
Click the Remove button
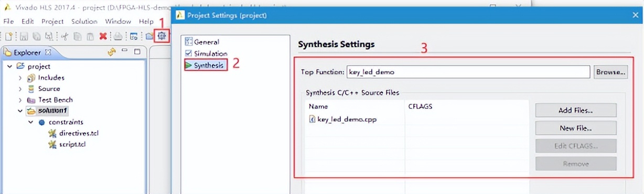point(576,164)
